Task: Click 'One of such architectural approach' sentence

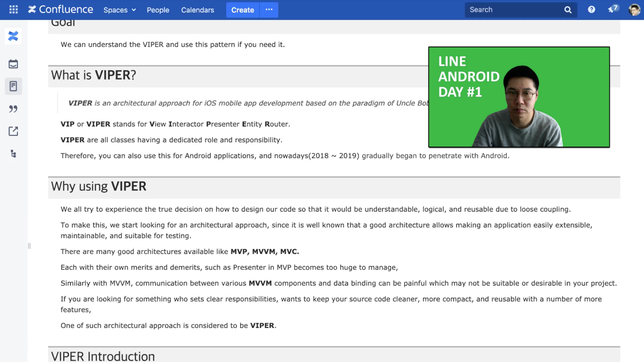Action: point(168,325)
